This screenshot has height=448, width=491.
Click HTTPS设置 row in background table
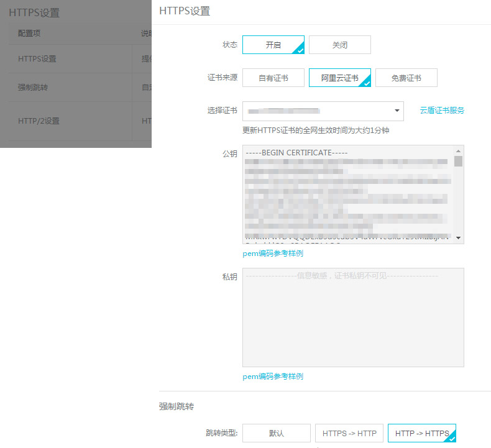point(37,59)
